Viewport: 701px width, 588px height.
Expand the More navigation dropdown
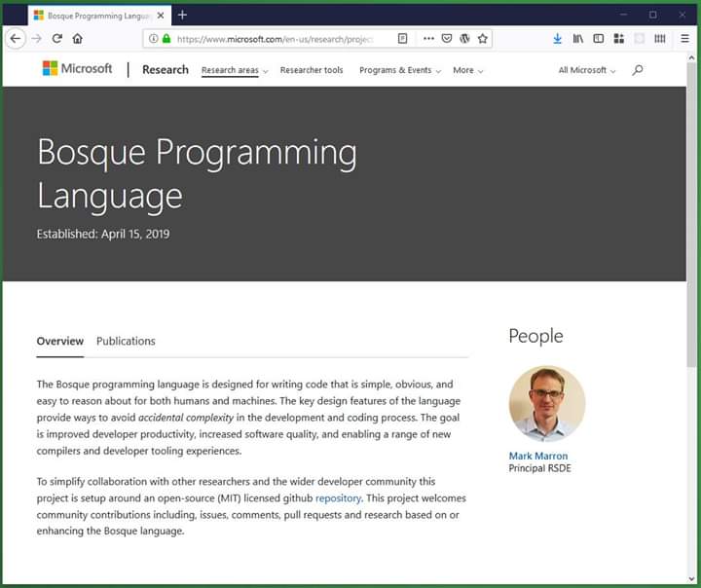pos(467,71)
